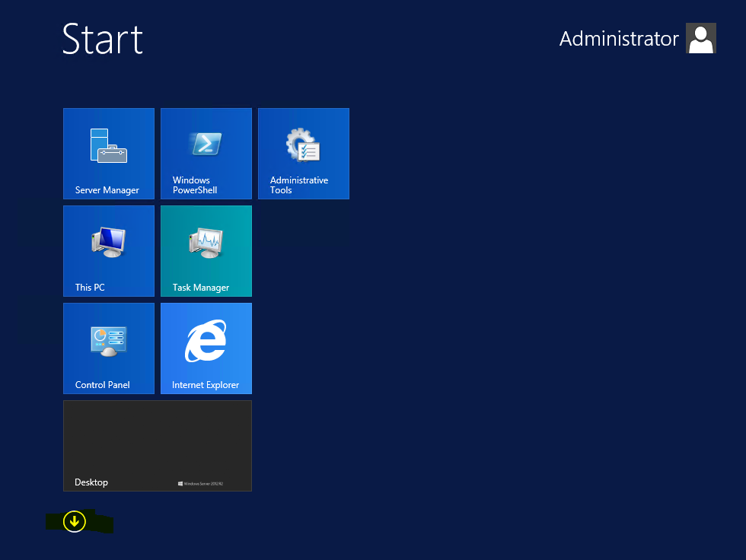Launch the Windows PowerShell tile
746x560 pixels.
(x=206, y=154)
